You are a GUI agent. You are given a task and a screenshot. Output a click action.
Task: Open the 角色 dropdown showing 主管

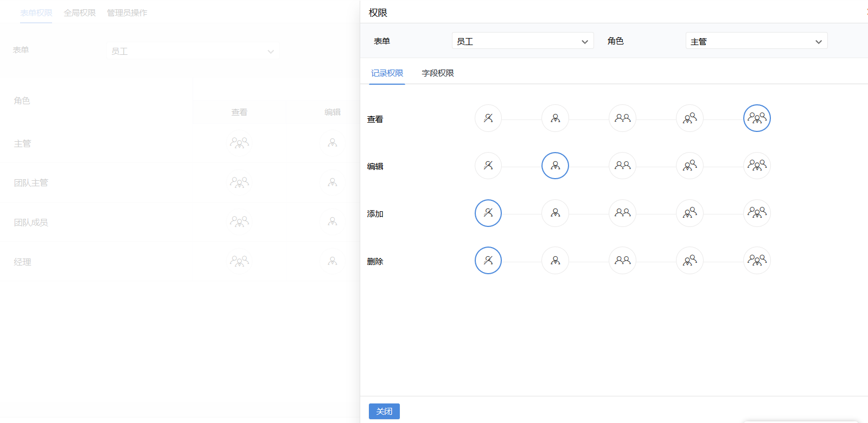756,41
